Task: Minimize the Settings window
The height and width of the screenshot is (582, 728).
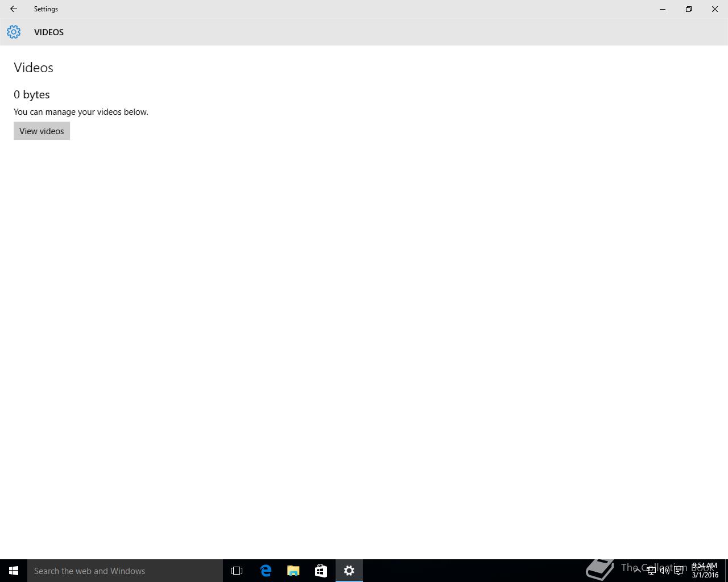Action: click(x=663, y=9)
